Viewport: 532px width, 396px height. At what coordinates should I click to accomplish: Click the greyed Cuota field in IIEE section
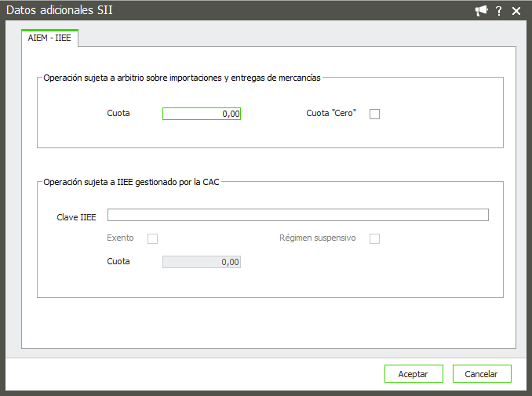(202, 262)
